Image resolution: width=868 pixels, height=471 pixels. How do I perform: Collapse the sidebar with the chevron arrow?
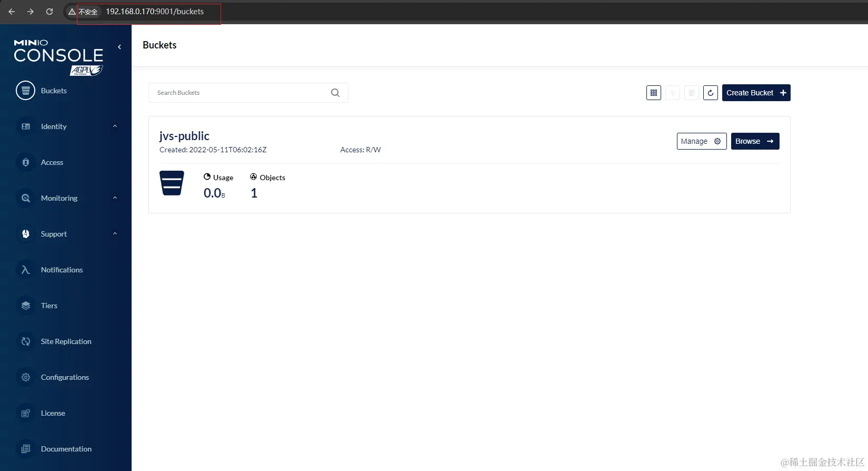pos(119,47)
